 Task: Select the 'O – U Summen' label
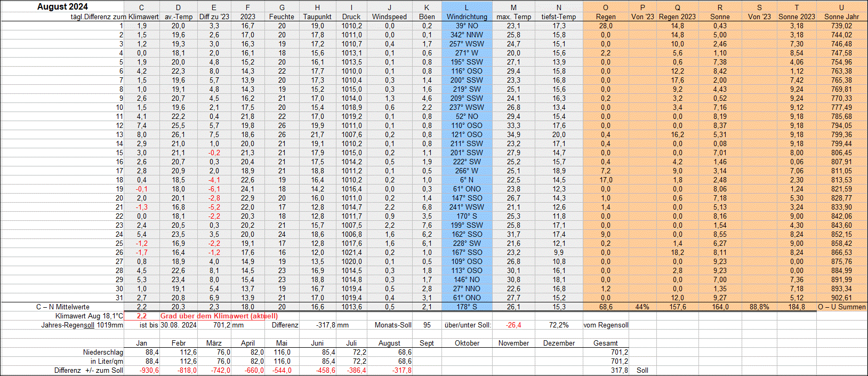[842, 307]
